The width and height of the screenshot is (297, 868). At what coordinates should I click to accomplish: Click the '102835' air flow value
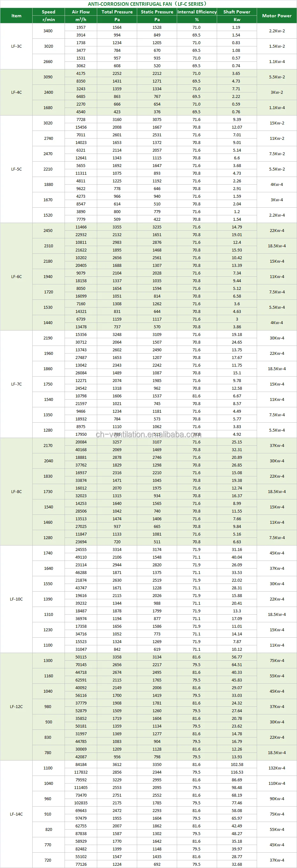click(81, 803)
